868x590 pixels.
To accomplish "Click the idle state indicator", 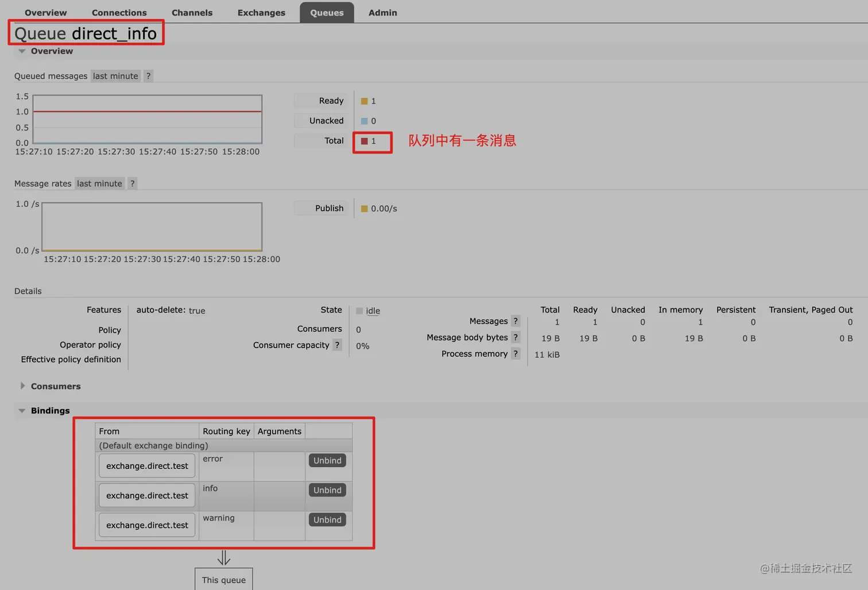I will (368, 311).
